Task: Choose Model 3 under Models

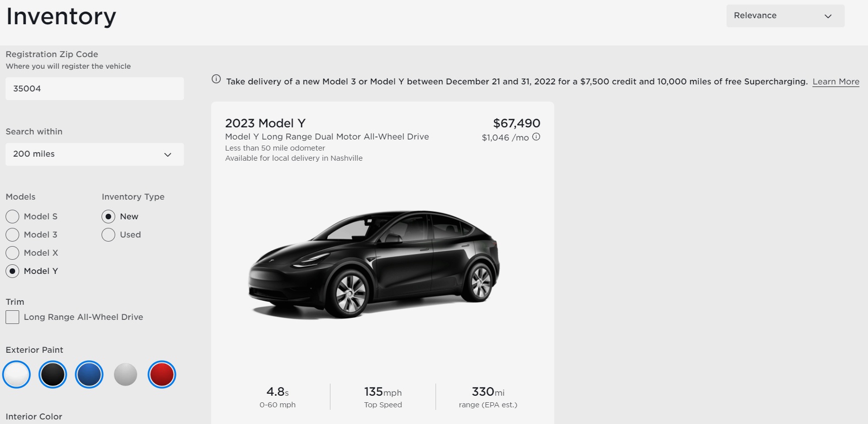Action: (x=12, y=234)
